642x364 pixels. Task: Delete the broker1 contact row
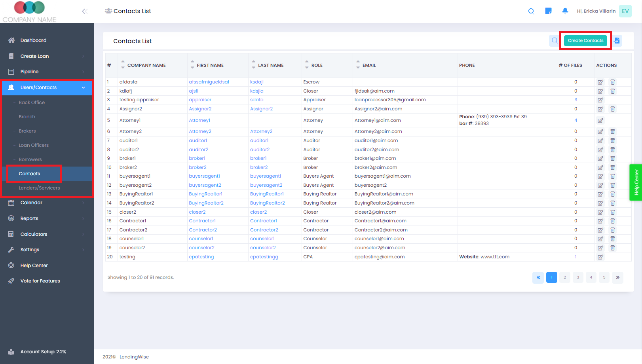pos(613,158)
